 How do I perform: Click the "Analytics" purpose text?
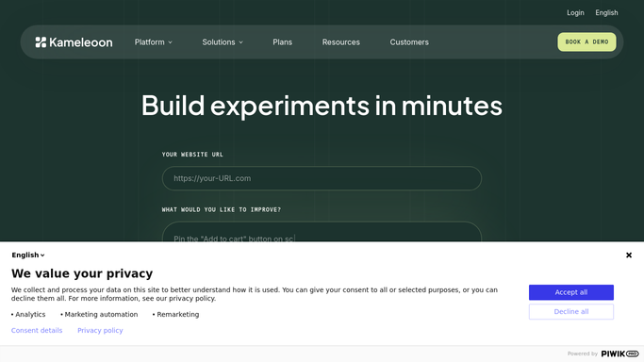pyautogui.click(x=30, y=314)
